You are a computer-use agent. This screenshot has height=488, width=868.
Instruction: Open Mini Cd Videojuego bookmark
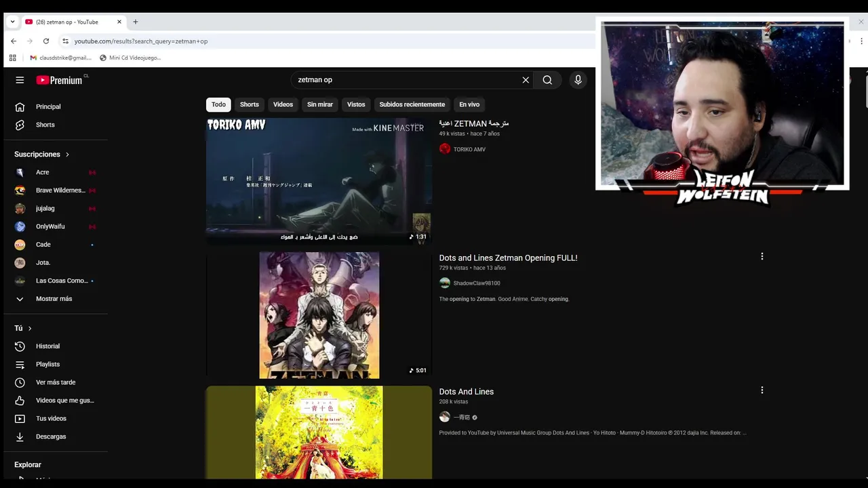[x=130, y=58]
